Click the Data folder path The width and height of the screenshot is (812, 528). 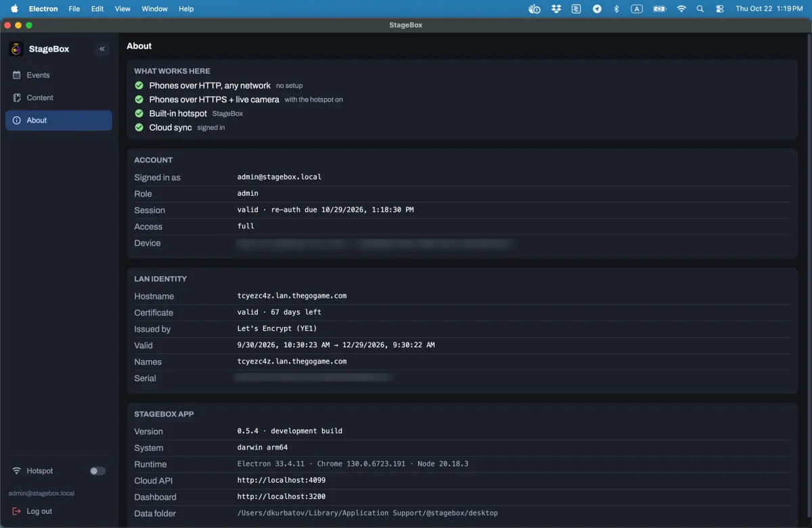[x=367, y=513]
